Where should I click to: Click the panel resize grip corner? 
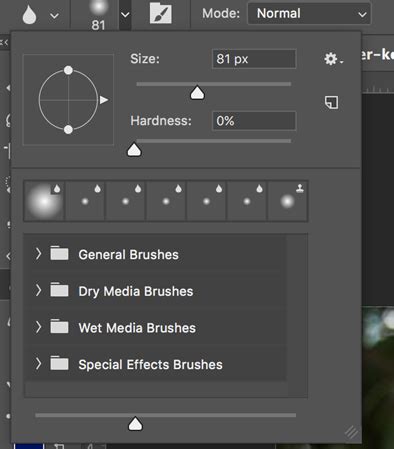351,432
